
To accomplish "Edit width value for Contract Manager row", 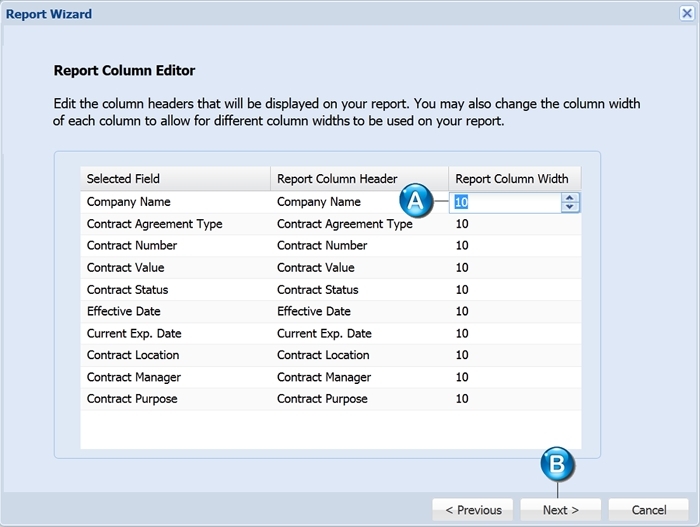I will [515, 377].
